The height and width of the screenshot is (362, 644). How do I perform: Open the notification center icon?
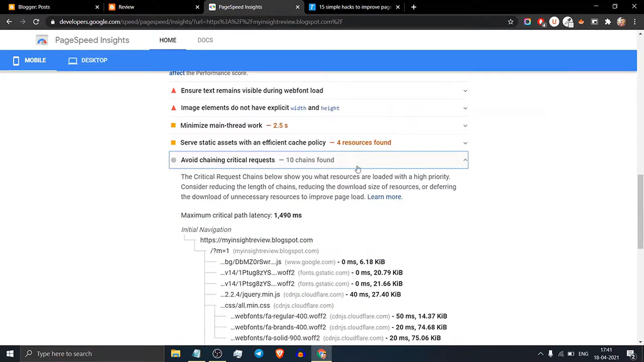coord(631,354)
